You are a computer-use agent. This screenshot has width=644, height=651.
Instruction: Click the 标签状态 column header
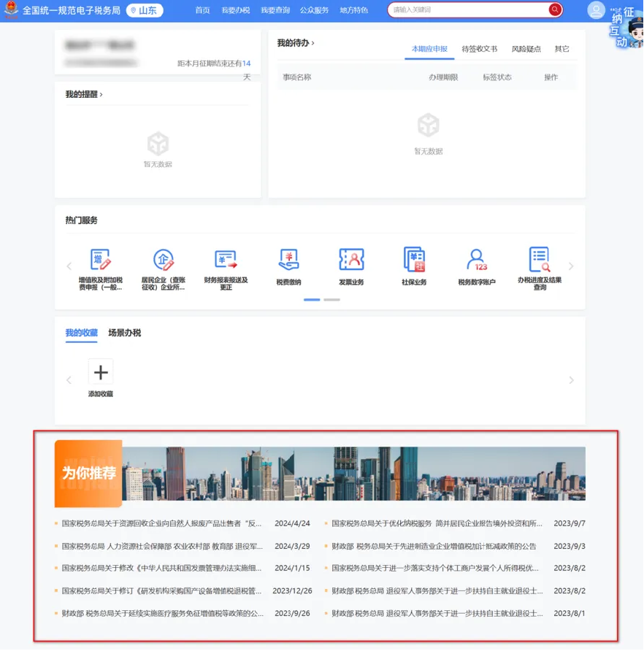497,77
